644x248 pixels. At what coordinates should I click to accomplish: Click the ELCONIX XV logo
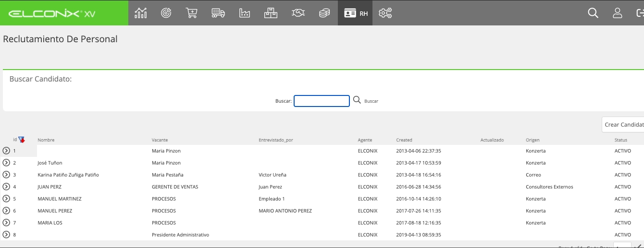point(52,13)
